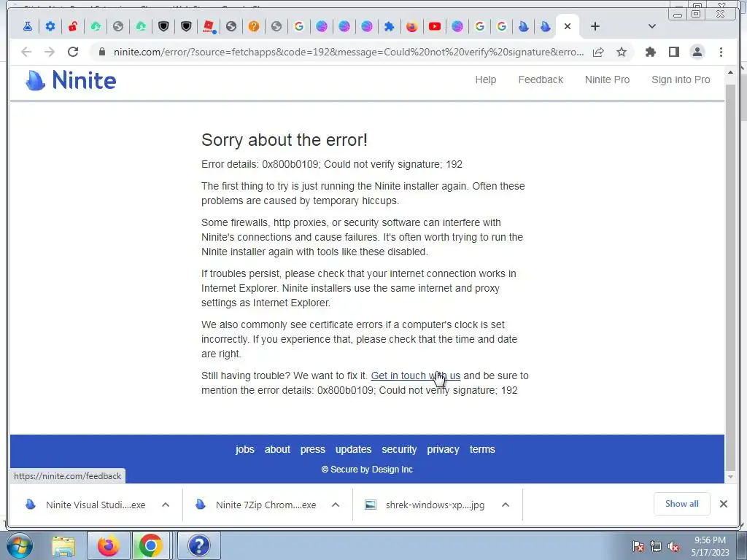Follow the Get in touch with us link
The height and width of the screenshot is (560, 747).
(x=415, y=376)
